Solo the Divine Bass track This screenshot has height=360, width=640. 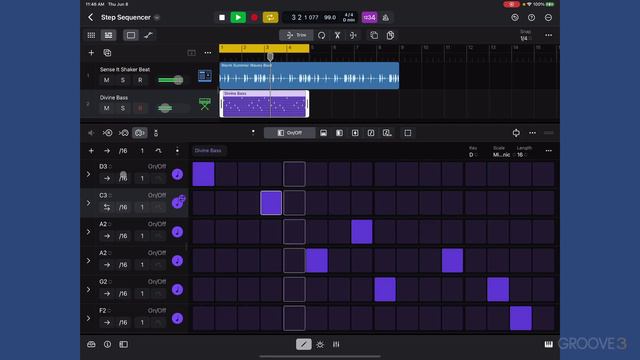tap(123, 108)
